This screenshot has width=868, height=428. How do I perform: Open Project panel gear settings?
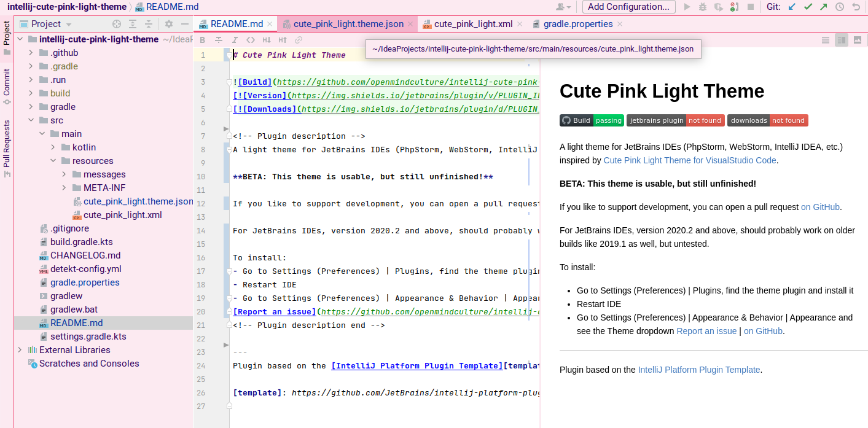coord(169,24)
